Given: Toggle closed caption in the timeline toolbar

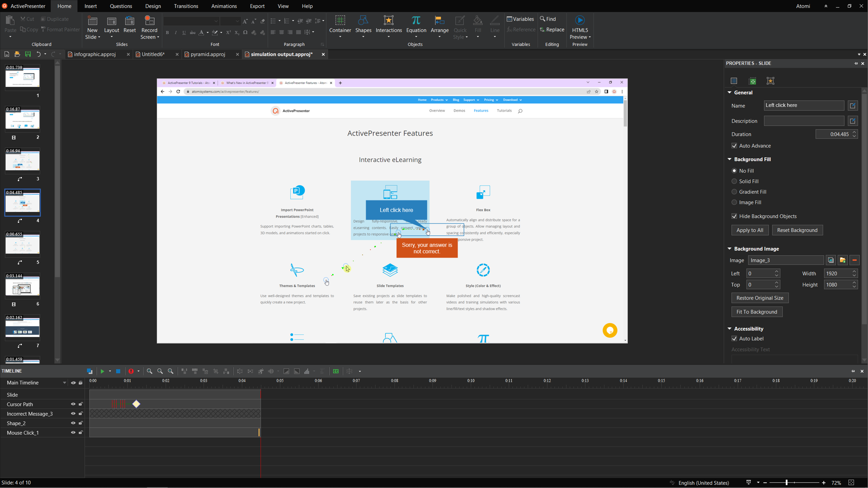Looking at the screenshot, I should 336,371.
